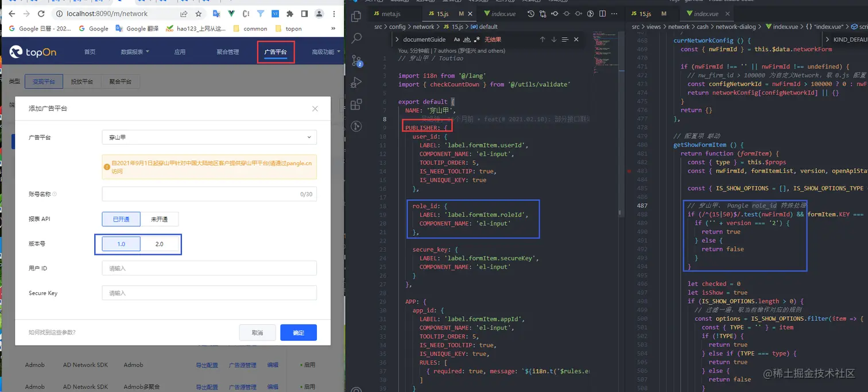Show more bookmarks chevron

tap(334, 28)
